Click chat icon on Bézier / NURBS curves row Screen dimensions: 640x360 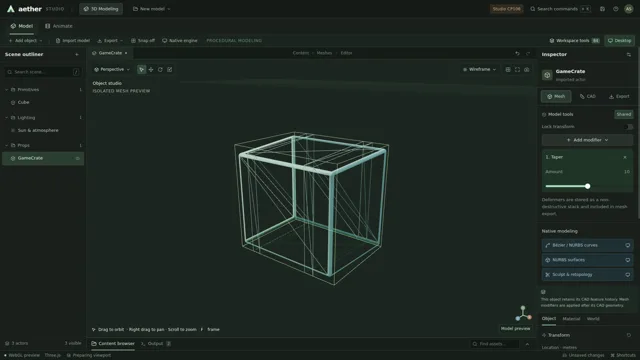[x=628, y=245]
